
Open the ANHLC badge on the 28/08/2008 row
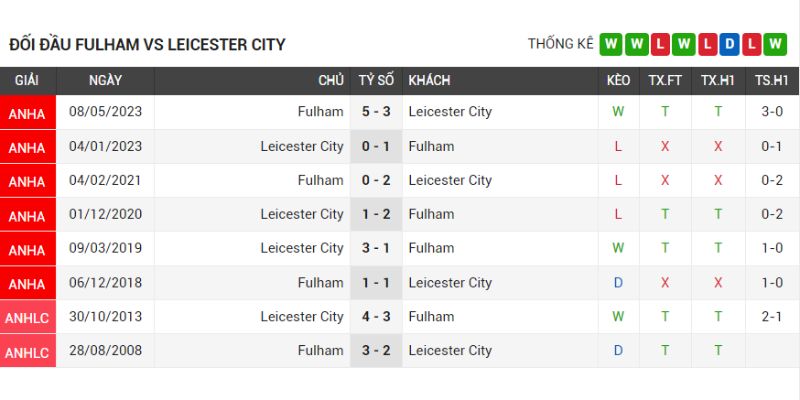[x=27, y=352]
